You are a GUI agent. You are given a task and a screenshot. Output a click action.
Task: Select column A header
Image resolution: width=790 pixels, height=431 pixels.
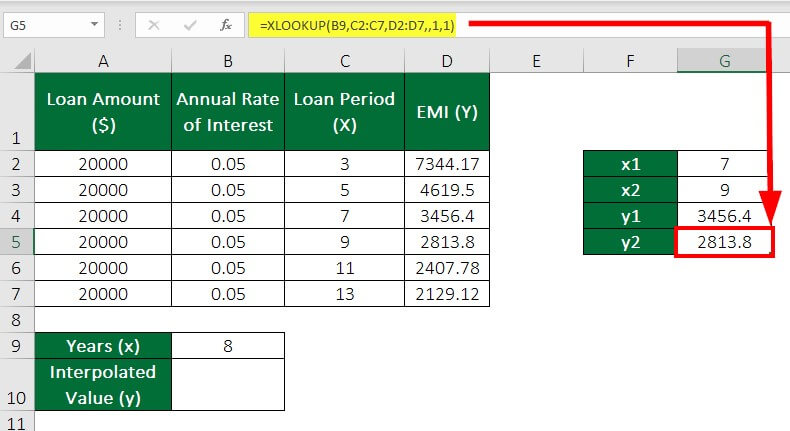pyautogui.click(x=103, y=61)
